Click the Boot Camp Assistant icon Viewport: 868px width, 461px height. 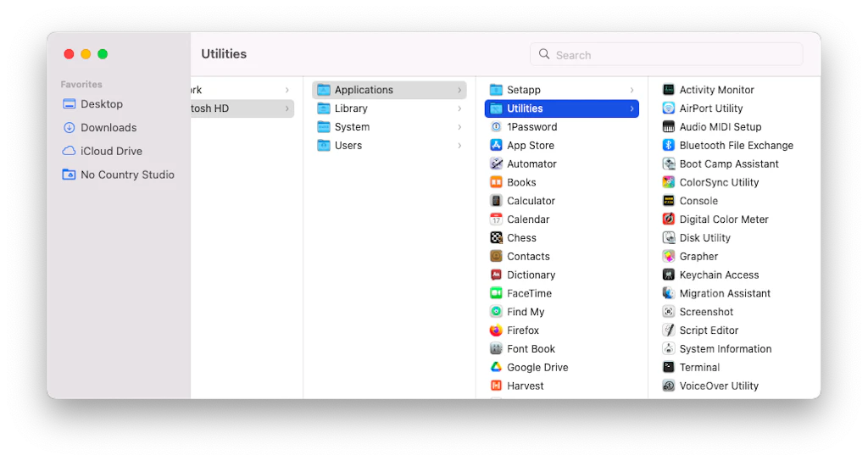(668, 164)
